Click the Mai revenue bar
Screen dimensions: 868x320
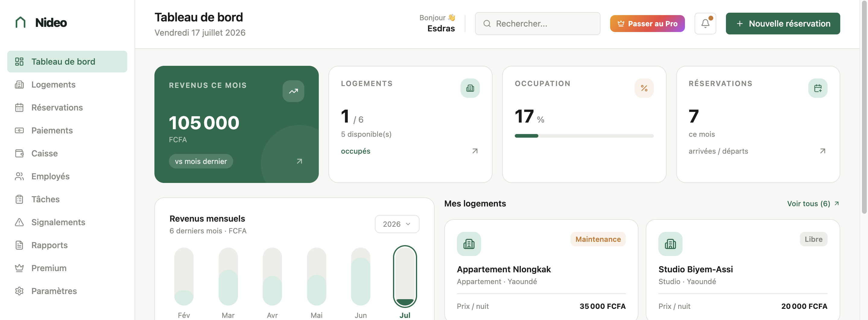pyautogui.click(x=316, y=277)
